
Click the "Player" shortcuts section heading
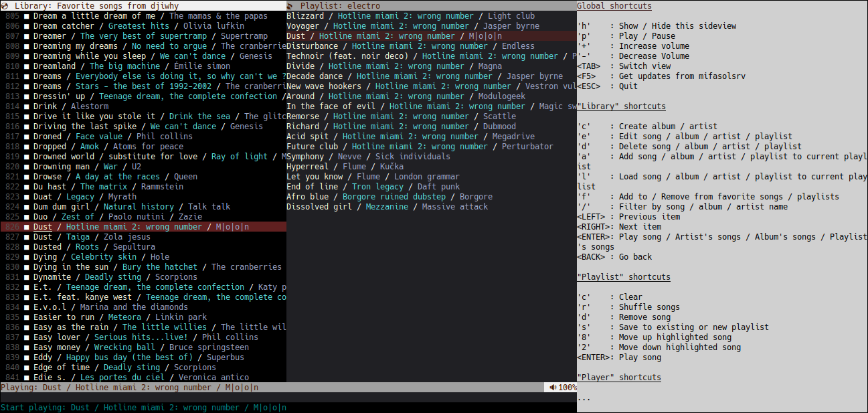click(618, 378)
